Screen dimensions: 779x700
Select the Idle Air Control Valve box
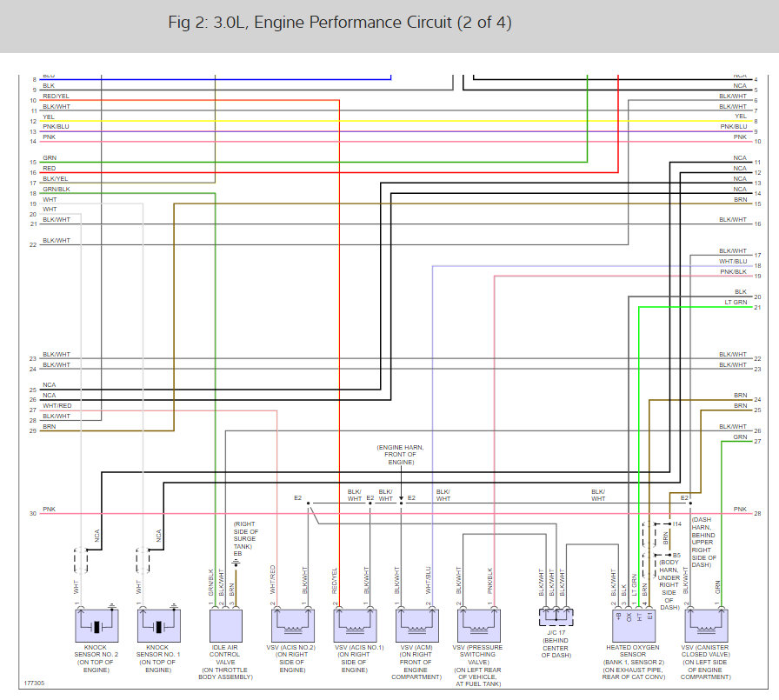[x=225, y=625]
